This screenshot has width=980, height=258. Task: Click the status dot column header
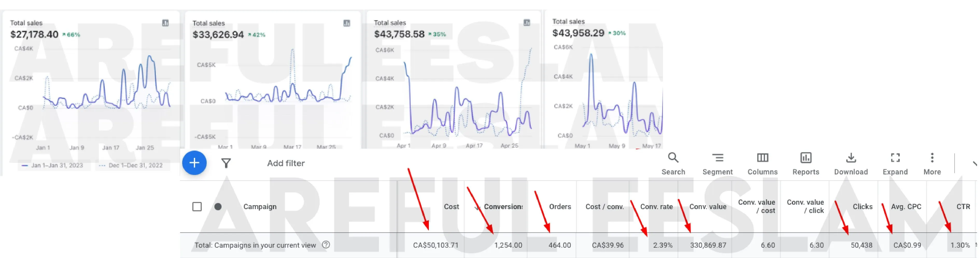(218, 207)
